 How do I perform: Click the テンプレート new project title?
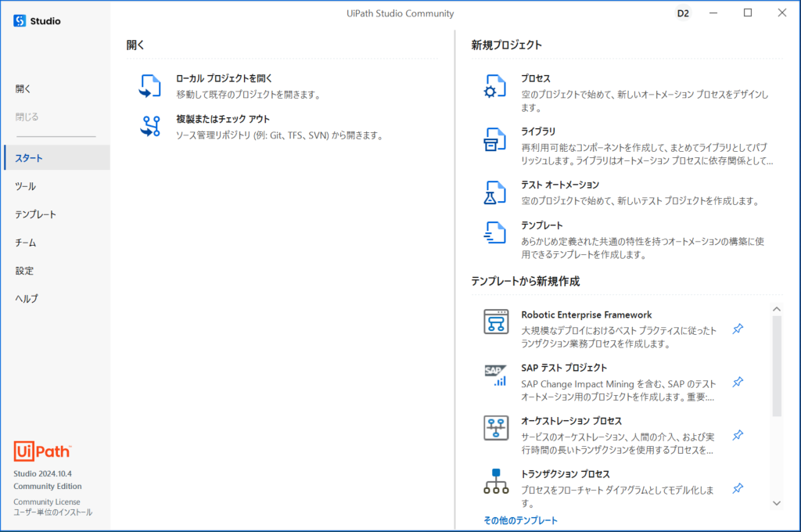pos(542,225)
